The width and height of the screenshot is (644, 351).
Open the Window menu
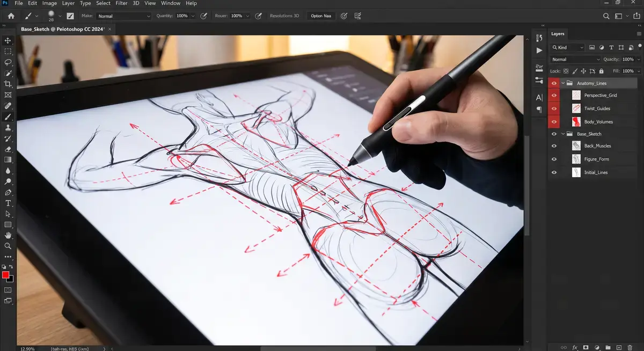coord(171,3)
